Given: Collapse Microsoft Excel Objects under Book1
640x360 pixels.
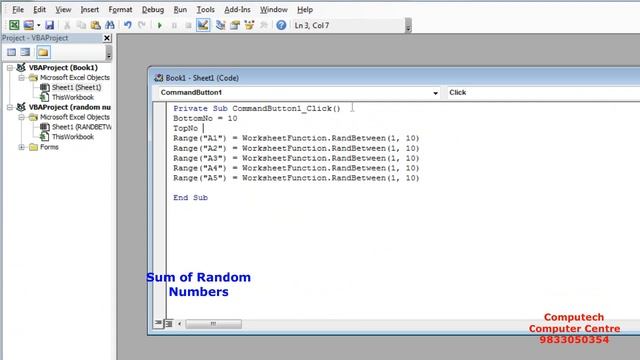Looking at the screenshot, I should point(22,78).
